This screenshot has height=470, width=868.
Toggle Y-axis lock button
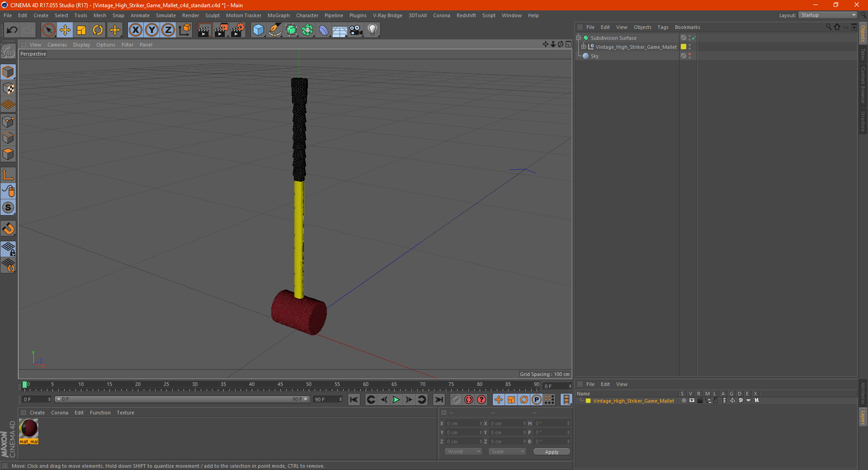point(152,30)
